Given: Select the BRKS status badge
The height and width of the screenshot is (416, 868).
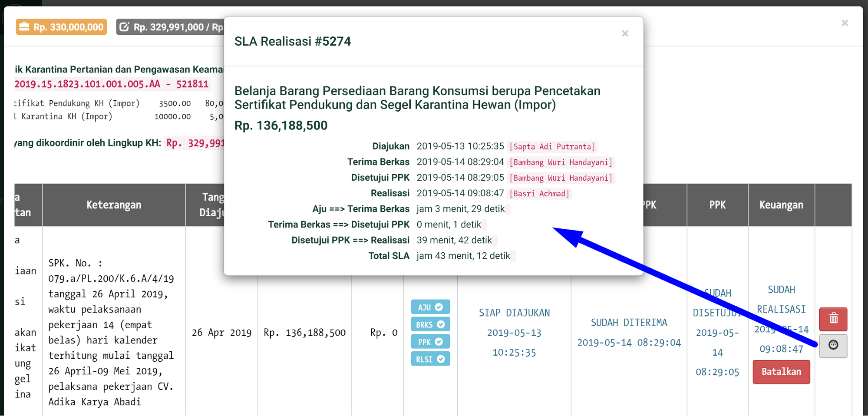Looking at the screenshot, I should click(430, 324).
